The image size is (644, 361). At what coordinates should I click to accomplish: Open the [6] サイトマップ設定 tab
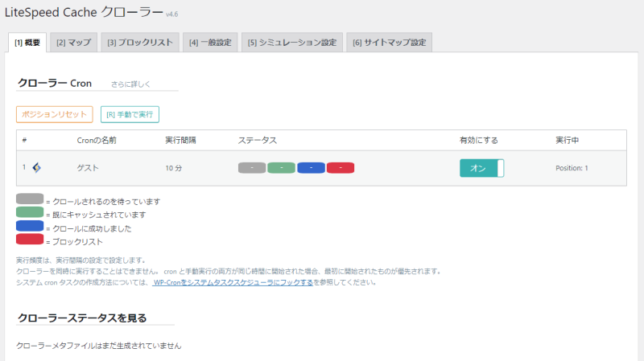coord(389,43)
